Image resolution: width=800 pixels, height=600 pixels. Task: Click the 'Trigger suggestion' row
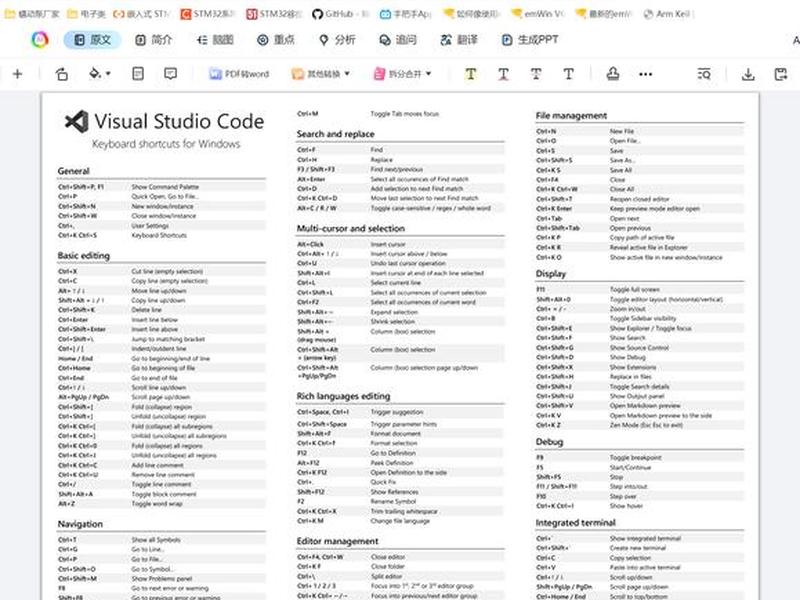pyautogui.click(x=401, y=412)
